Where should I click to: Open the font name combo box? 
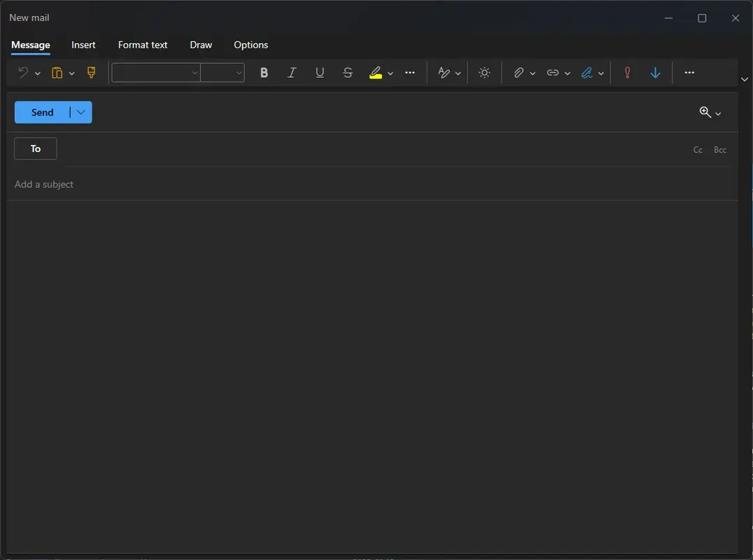click(x=155, y=72)
